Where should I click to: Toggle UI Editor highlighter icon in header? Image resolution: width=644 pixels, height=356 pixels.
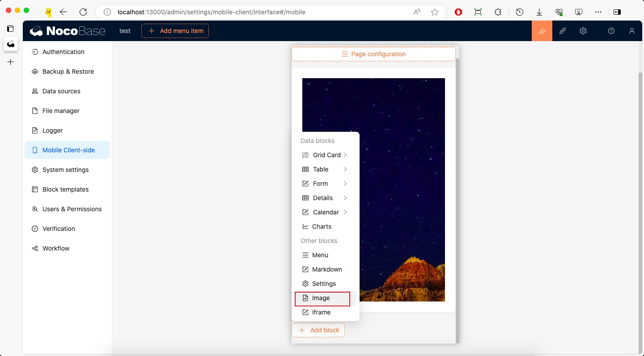click(542, 31)
